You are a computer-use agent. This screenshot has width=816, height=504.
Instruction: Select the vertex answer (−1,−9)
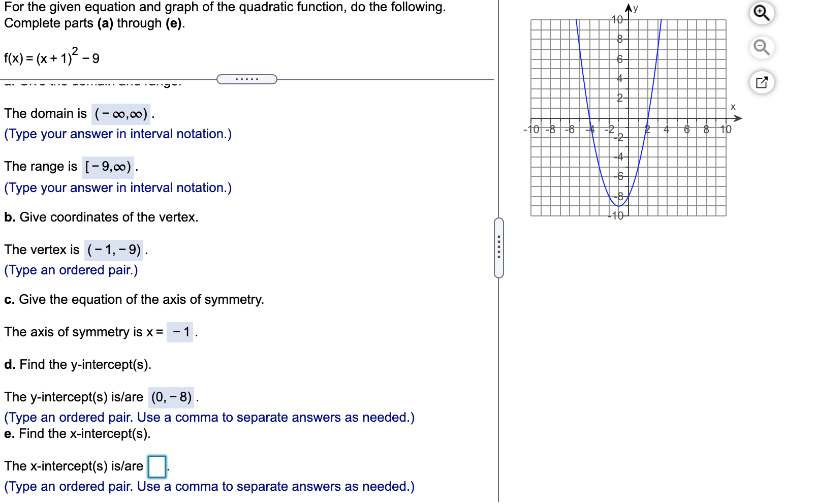[x=114, y=249]
